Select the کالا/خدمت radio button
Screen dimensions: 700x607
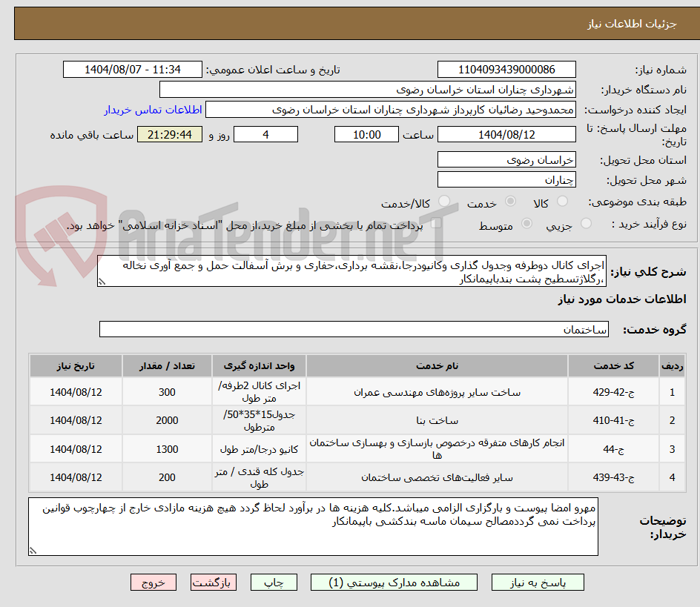444,202
